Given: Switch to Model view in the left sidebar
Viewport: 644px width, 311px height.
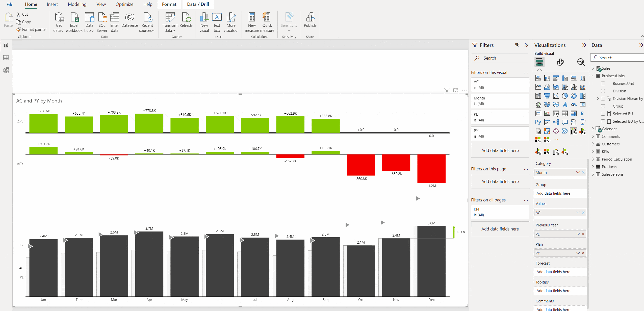Looking at the screenshot, I should tap(6, 71).
